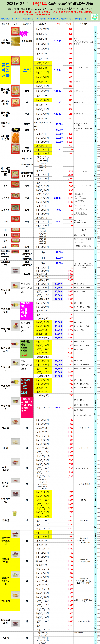Screen dimensions: 100x644
Task: Click the 13,200 price for 세지메론 조각
Action: coord(58,150)
